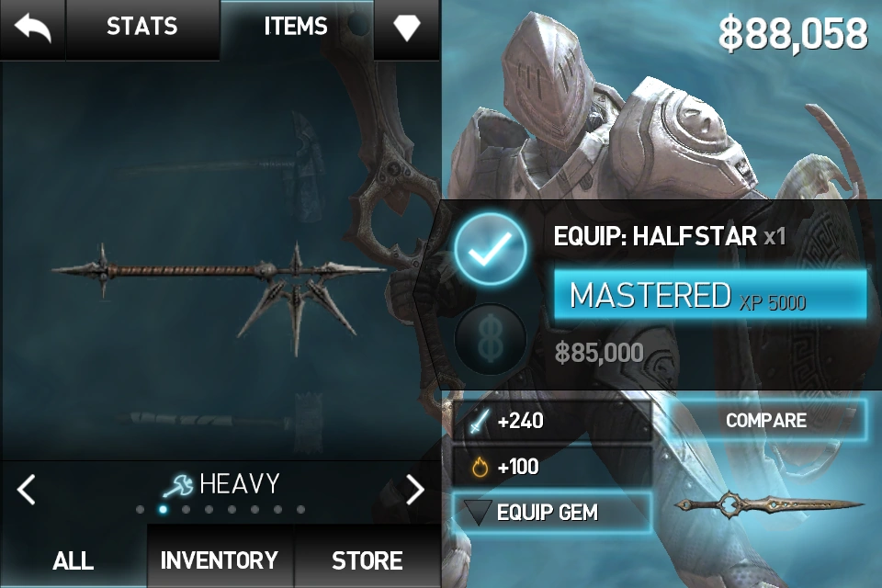
Task: Tap the back arrow icon
Action: pos(33,28)
